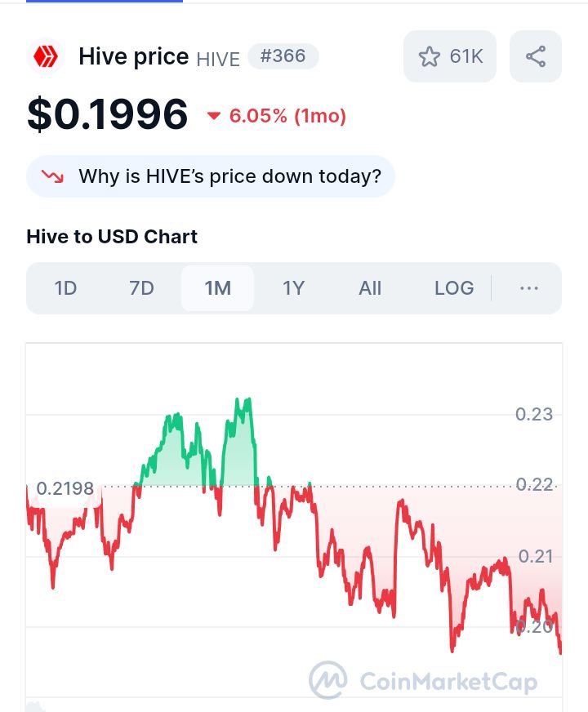Switch to the 1Y chart range

(293, 288)
